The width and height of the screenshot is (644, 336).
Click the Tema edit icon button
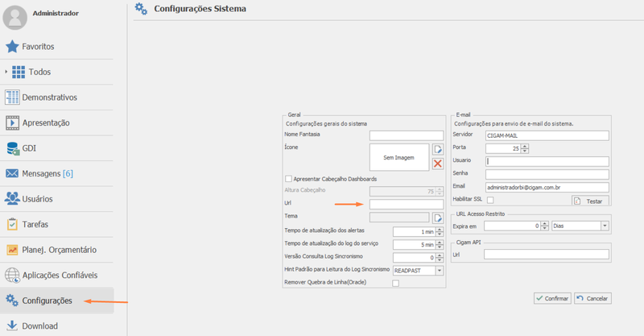coord(438,218)
